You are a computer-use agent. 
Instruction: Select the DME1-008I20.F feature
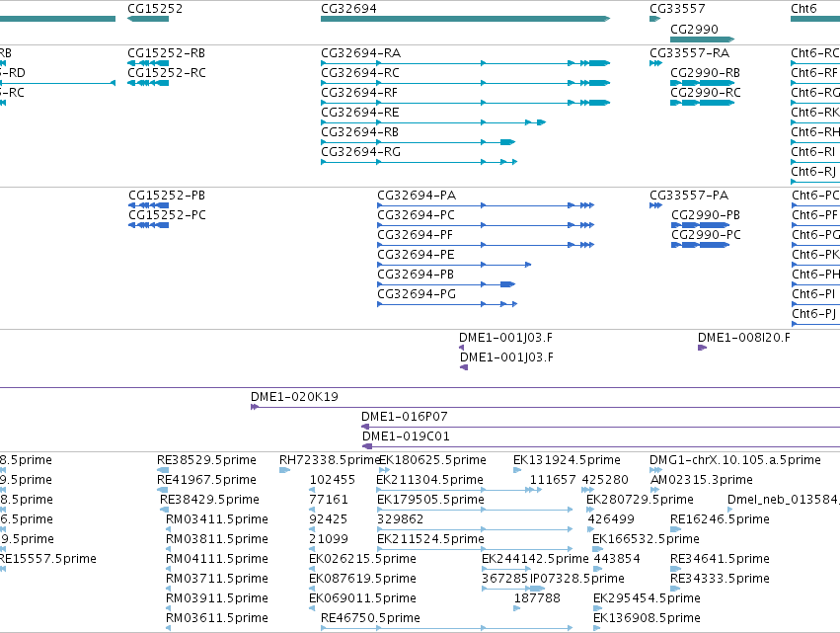tap(743, 338)
